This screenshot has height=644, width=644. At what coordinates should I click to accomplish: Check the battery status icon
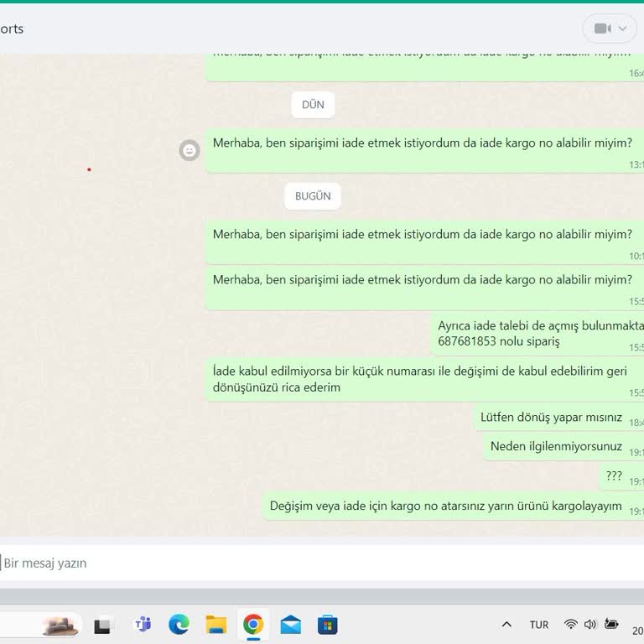tap(611, 624)
